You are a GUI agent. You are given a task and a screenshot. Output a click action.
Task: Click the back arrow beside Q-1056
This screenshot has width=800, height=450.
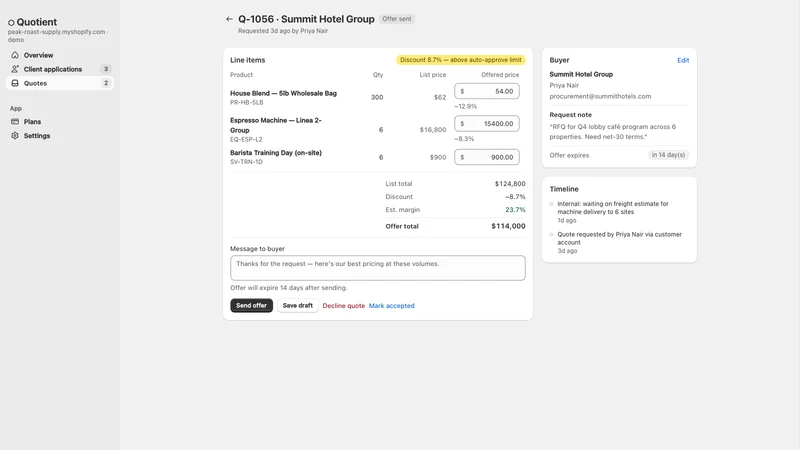[229, 19]
